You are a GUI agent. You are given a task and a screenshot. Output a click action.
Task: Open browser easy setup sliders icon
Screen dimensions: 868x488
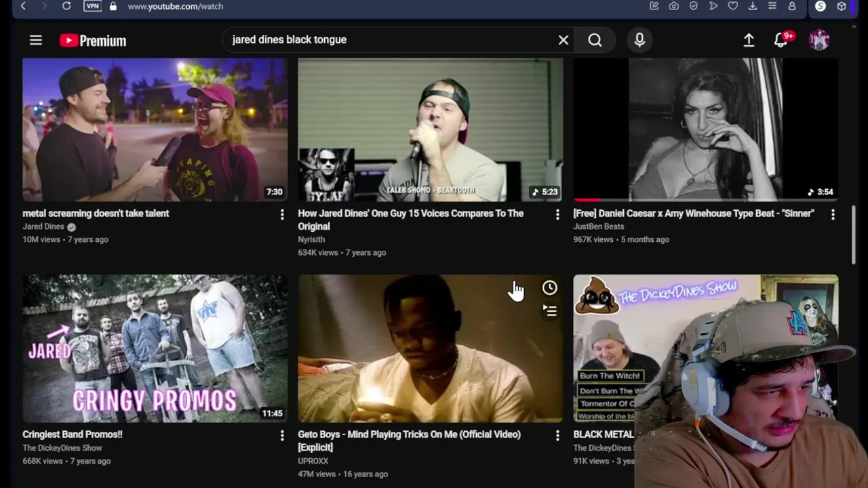(772, 6)
